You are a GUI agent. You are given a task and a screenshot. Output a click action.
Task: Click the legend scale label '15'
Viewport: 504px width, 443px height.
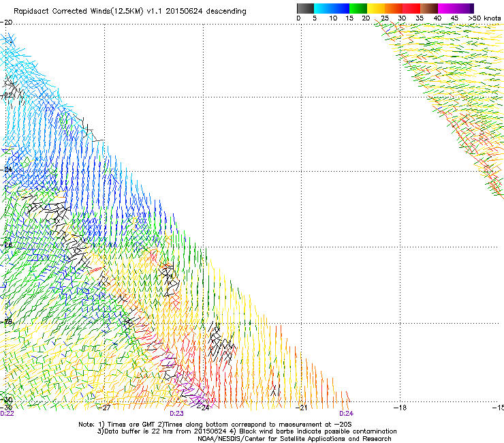coord(349,18)
